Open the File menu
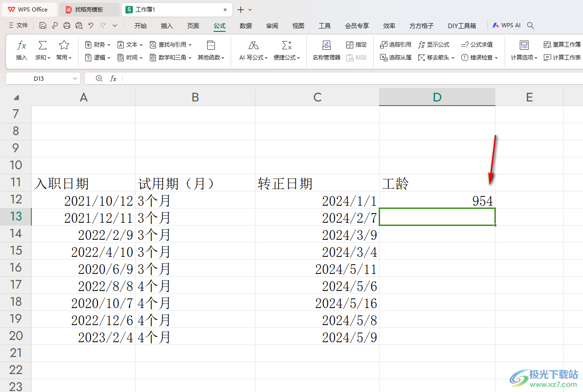Image resolution: width=583 pixels, height=392 pixels. pyautogui.click(x=18, y=26)
